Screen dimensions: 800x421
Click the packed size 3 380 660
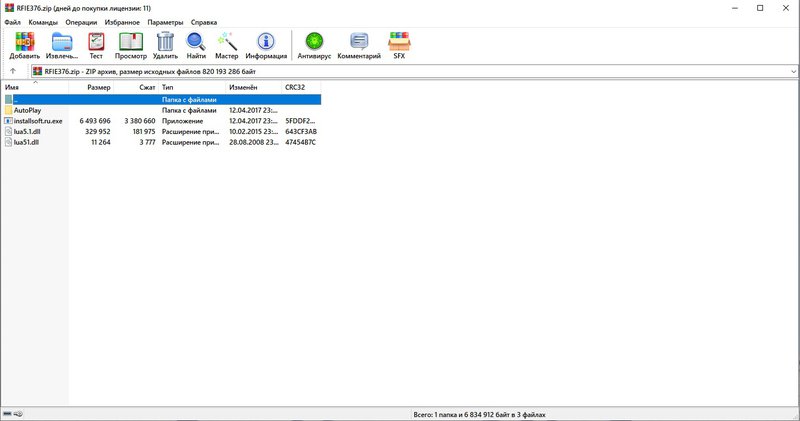tap(140, 121)
